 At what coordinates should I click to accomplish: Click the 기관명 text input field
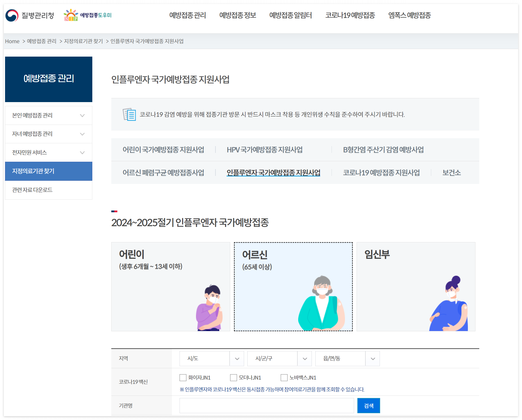pyautogui.click(x=267, y=406)
